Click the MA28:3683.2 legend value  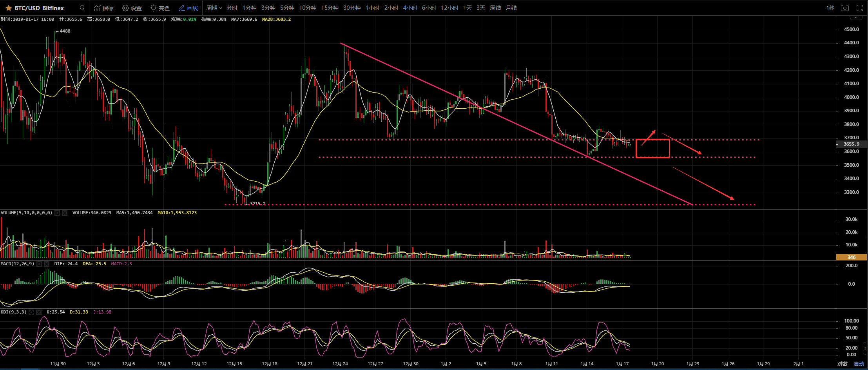click(277, 19)
